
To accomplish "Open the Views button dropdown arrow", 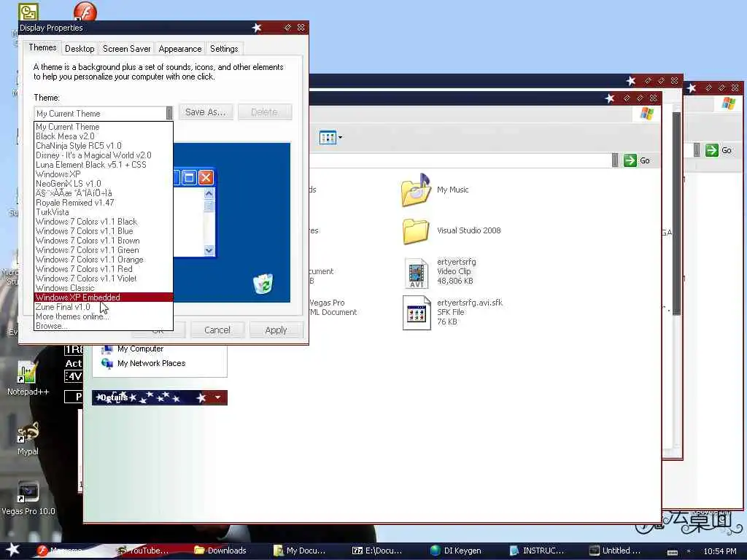I will pyautogui.click(x=340, y=138).
